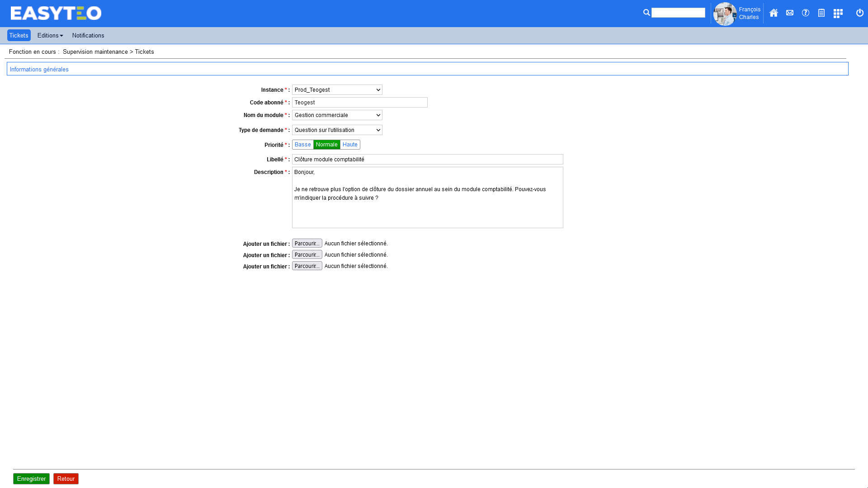Open the apps grid icon
Image resolution: width=868 pixels, height=488 pixels.
(838, 14)
